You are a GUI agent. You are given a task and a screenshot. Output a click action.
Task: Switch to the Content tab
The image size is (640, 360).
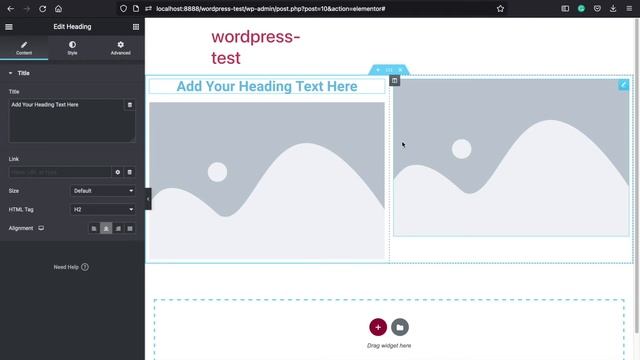pos(24,48)
